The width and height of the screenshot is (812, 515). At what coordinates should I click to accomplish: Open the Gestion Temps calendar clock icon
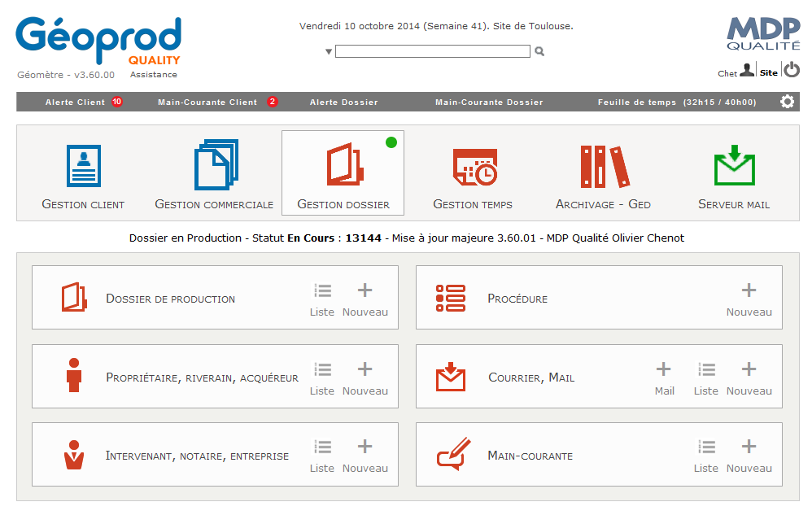coord(475,167)
